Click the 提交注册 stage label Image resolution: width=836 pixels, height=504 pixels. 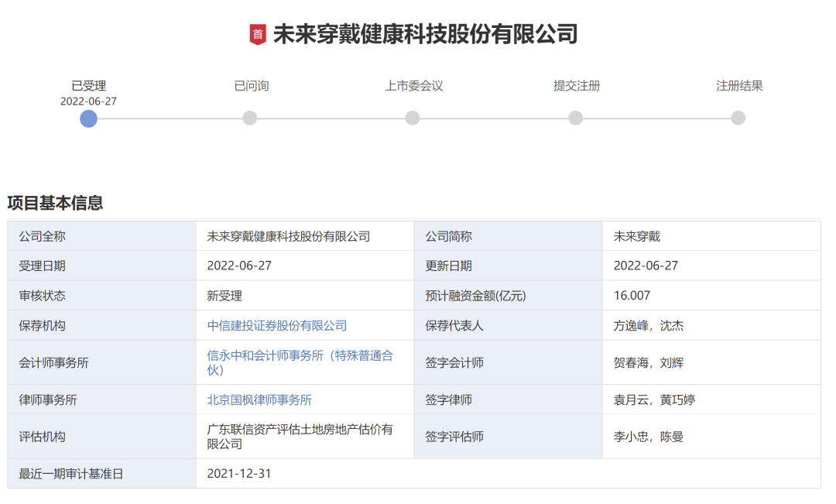[x=577, y=86]
